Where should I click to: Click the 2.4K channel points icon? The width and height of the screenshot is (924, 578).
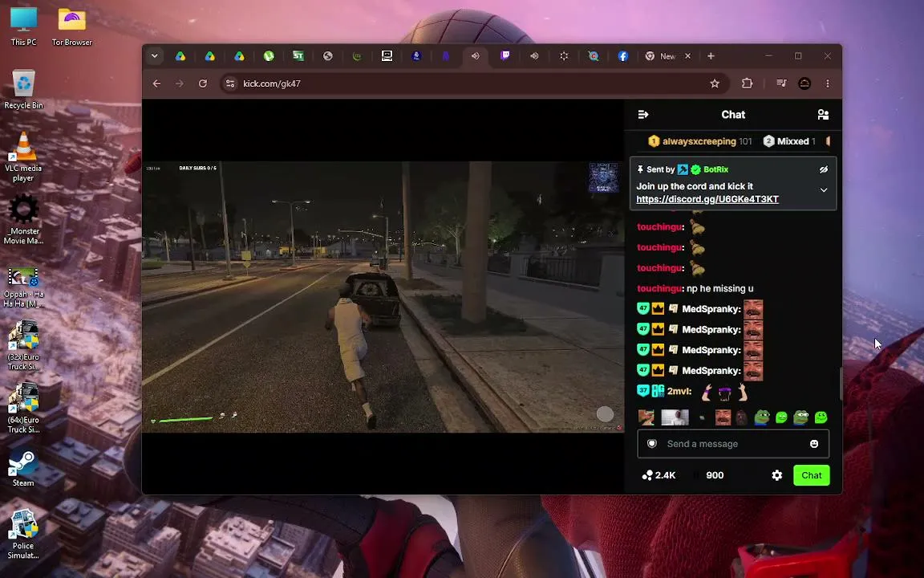[x=647, y=475]
